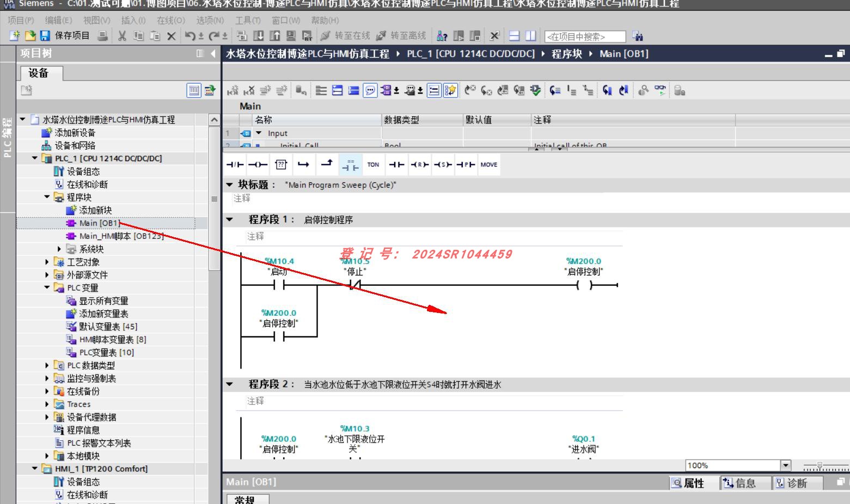
Task: Cut the selected object
Action: (122, 36)
